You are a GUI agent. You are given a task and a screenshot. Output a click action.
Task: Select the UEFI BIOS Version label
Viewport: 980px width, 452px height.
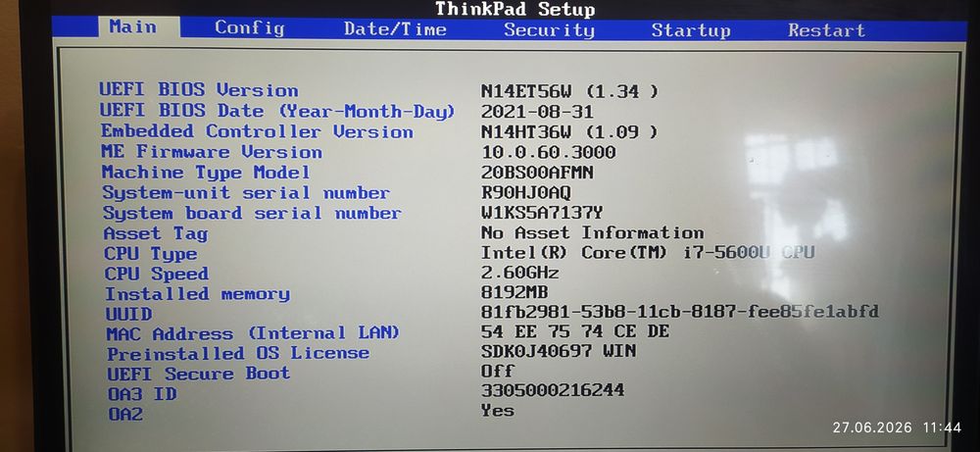click(199, 90)
